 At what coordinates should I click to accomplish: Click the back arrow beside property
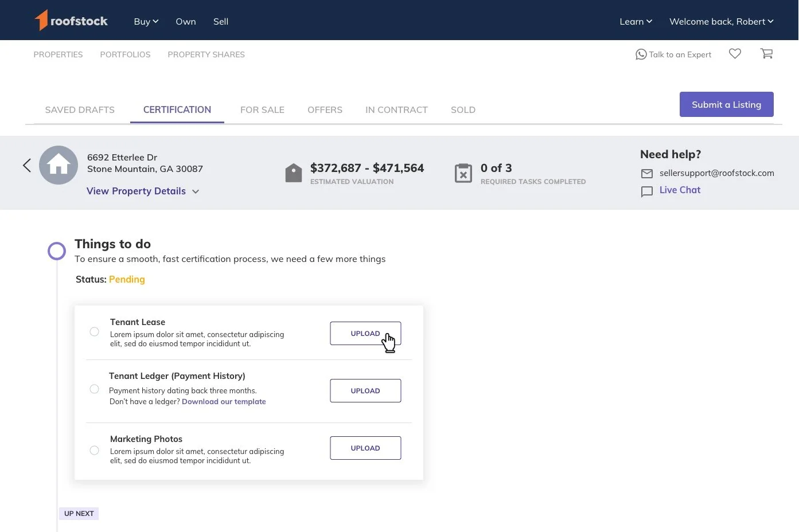coord(26,166)
